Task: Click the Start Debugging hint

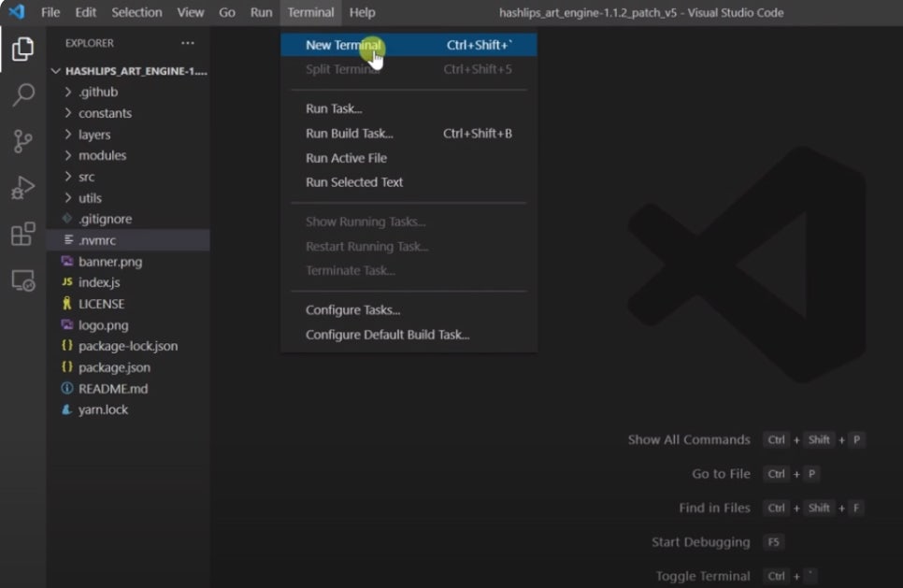Action: [701, 541]
